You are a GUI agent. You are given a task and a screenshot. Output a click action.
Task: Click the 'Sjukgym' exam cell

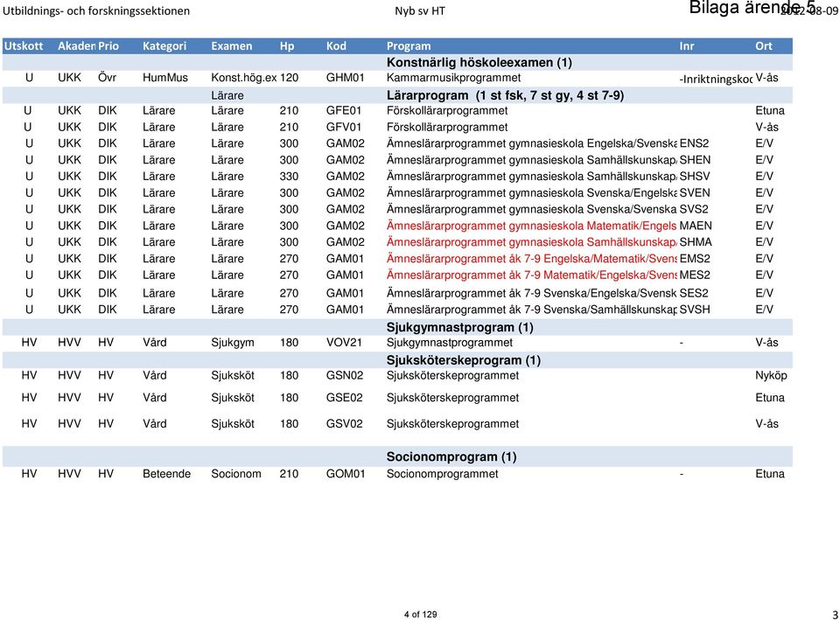point(233,343)
